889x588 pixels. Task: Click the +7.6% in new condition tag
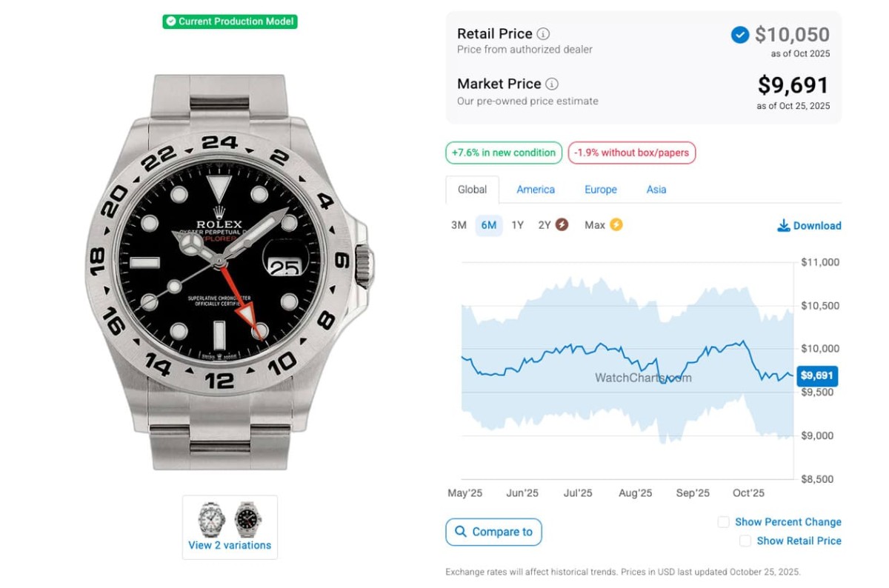tap(504, 153)
